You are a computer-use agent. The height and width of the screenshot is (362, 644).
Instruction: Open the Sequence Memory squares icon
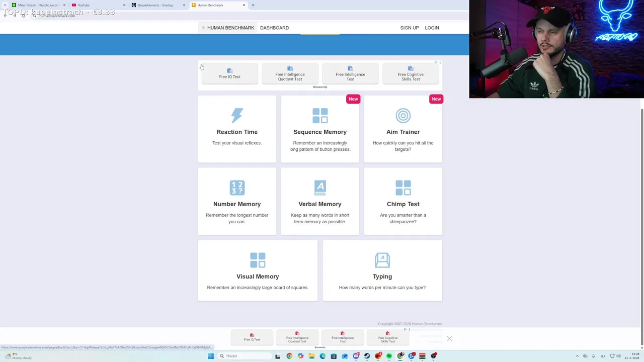coord(320,116)
